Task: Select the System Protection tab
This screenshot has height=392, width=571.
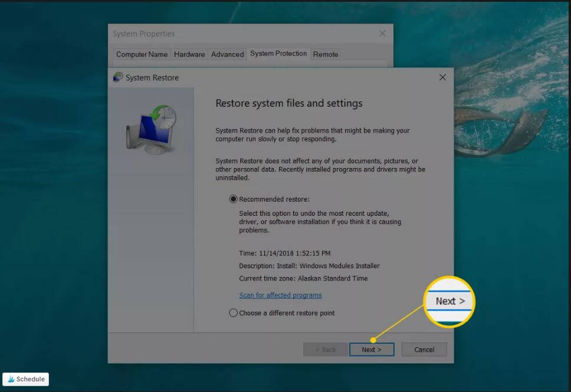Action: pos(278,54)
